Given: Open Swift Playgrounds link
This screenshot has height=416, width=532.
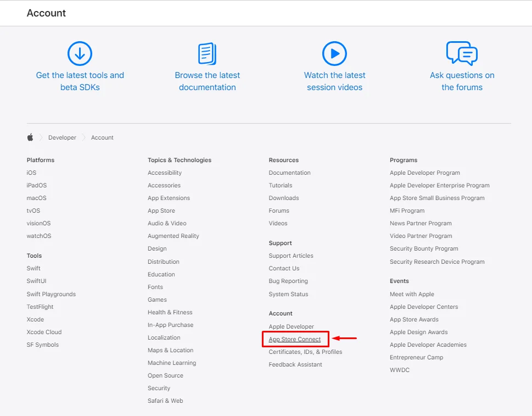Looking at the screenshot, I should pos(51,294).
